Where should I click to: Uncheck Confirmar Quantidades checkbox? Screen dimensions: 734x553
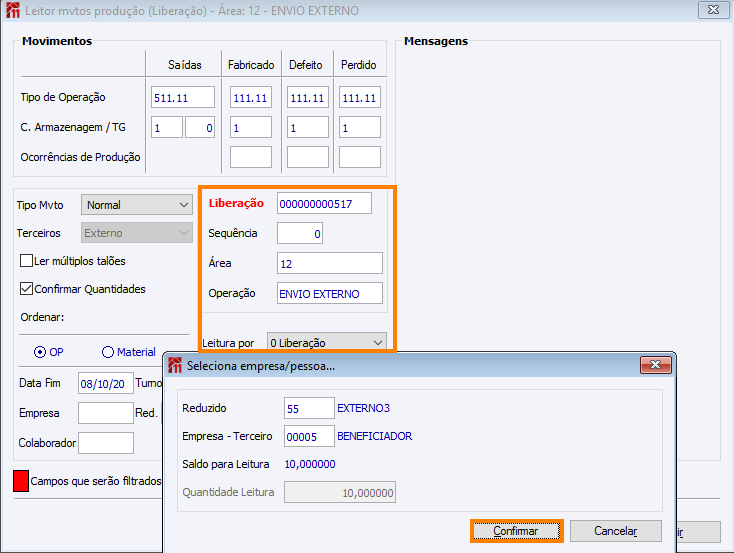[26, 289]
